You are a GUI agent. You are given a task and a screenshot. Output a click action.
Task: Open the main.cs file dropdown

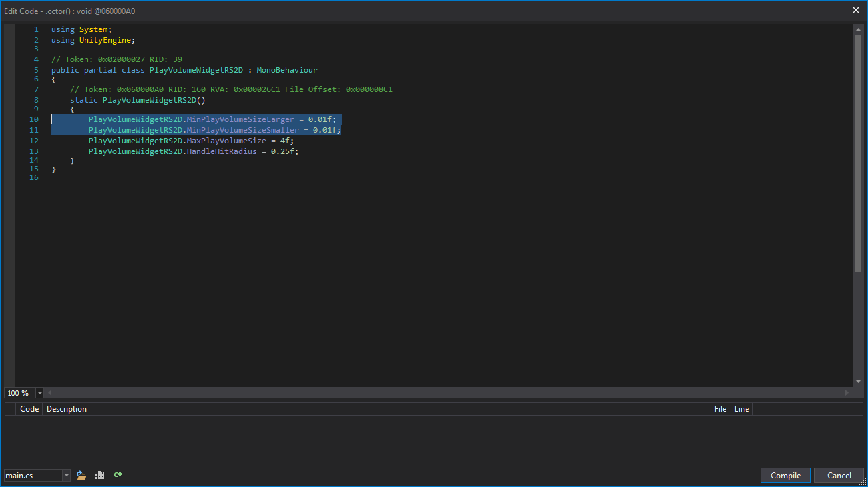66,476
